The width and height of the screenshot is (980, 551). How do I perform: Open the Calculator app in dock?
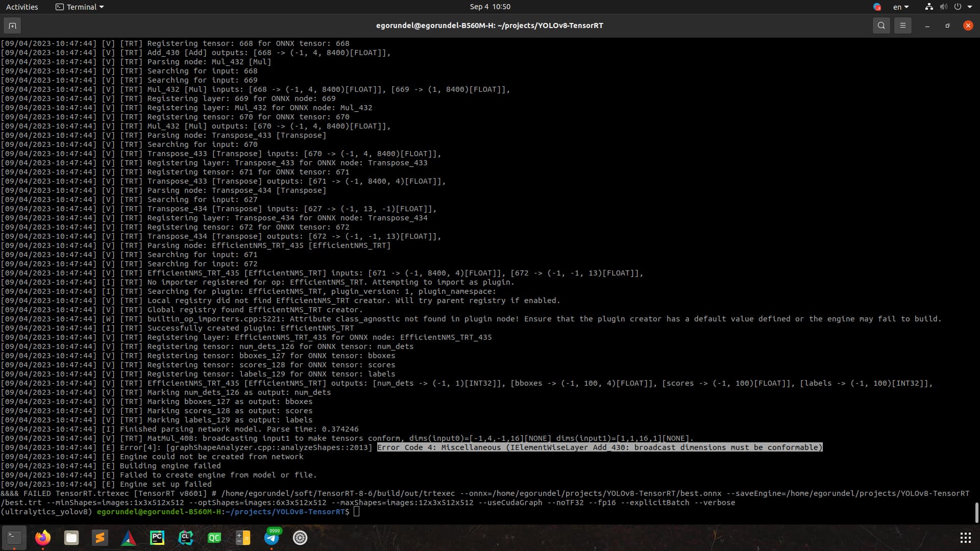click(x=243, y=538)
